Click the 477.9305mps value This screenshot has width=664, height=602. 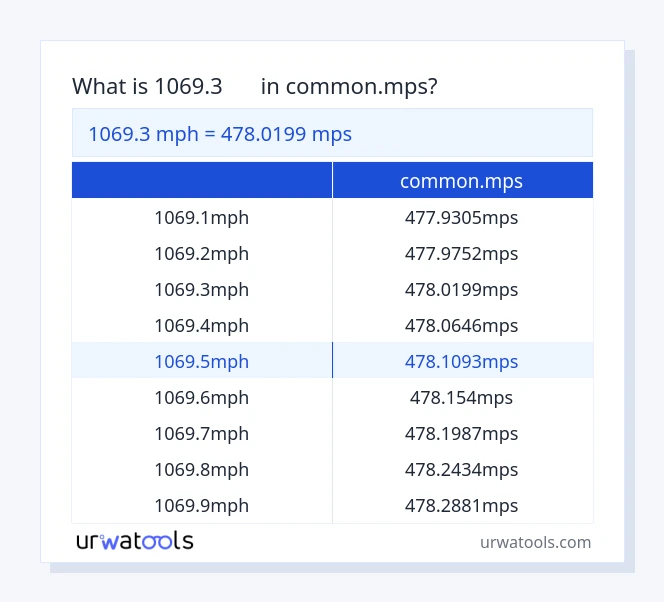tap(461, 217)
